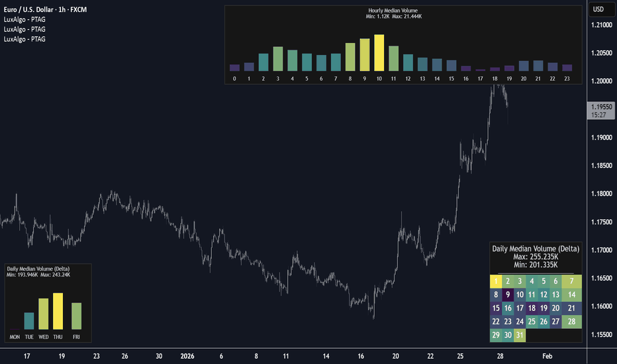This screenshot has width=617, height=364.
Task: Click the Hourly Median Volume panel title
Action: (x=397, y=11)
